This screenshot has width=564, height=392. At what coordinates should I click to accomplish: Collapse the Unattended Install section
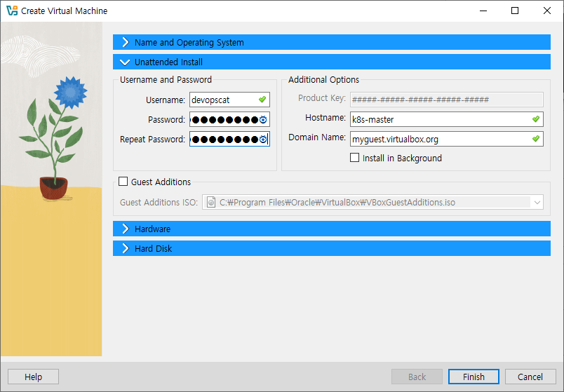[332, 62]
